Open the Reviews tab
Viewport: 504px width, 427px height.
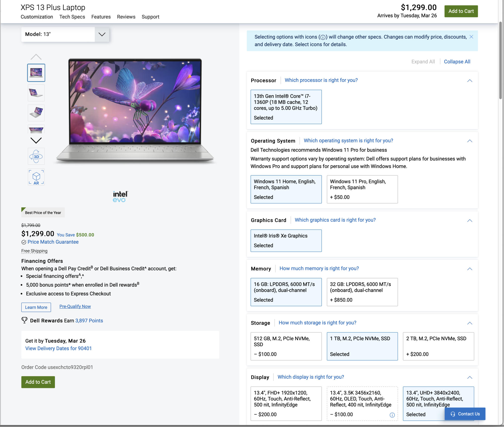126,17
